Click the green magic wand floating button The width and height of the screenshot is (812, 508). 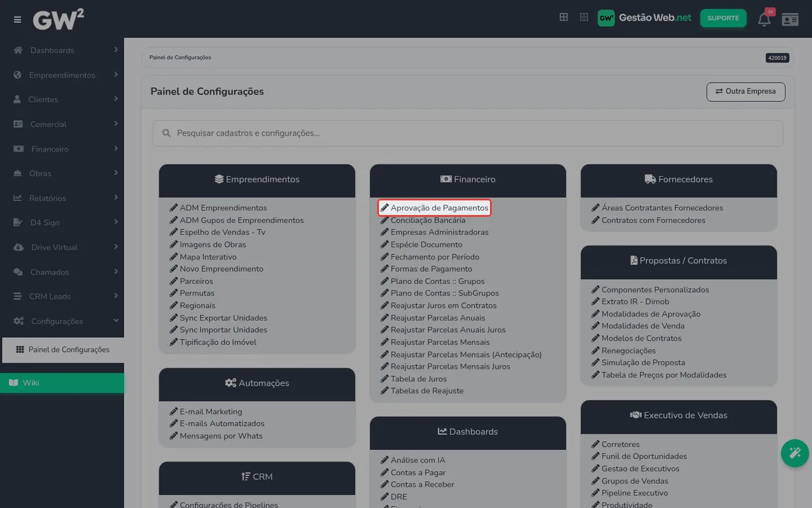pyautogui.click(x=795, y=453)
